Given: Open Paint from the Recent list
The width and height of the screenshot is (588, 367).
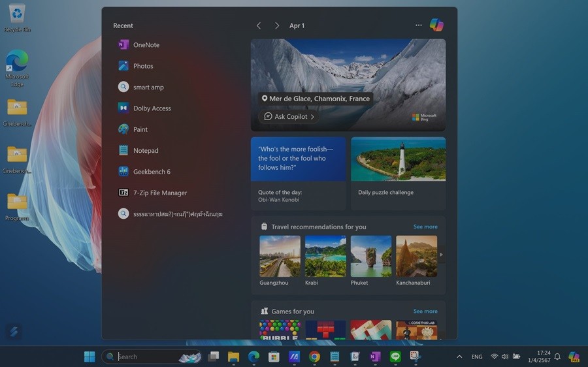Looking at the screenshot, I should pos(140,129).
